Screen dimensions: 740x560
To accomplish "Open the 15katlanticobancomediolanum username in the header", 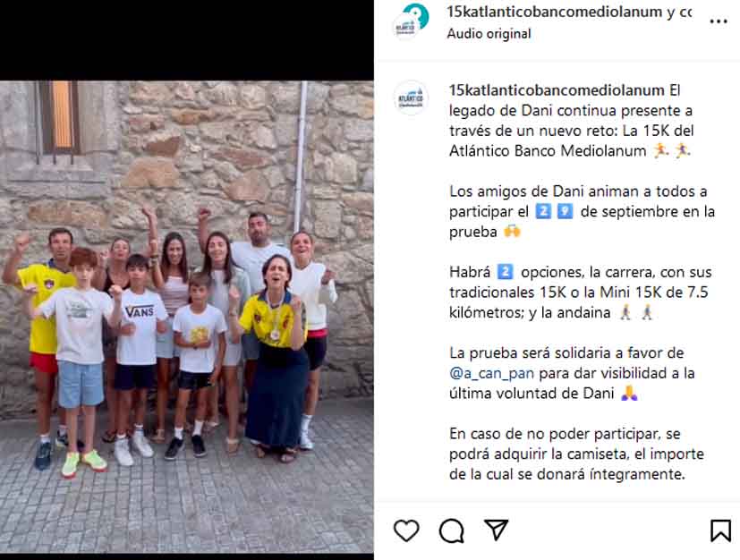I will pyautogui.click(x=555, y=12).
